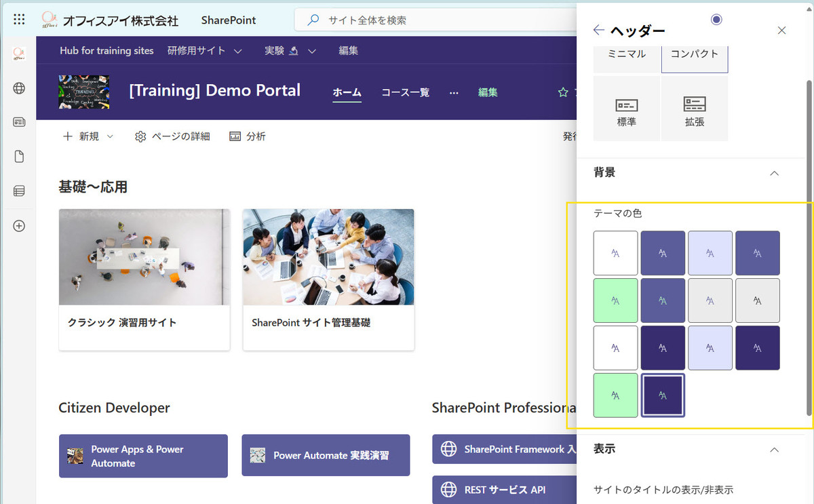Collapse the 背景 section
Viewport: 814px width, 504px height.
[x=774, y=173]
